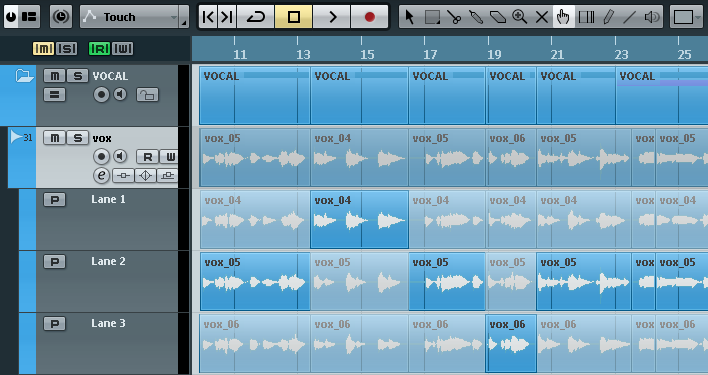
Task: Enable Read automation R on vox track
Action: click(x=148, y=157)
